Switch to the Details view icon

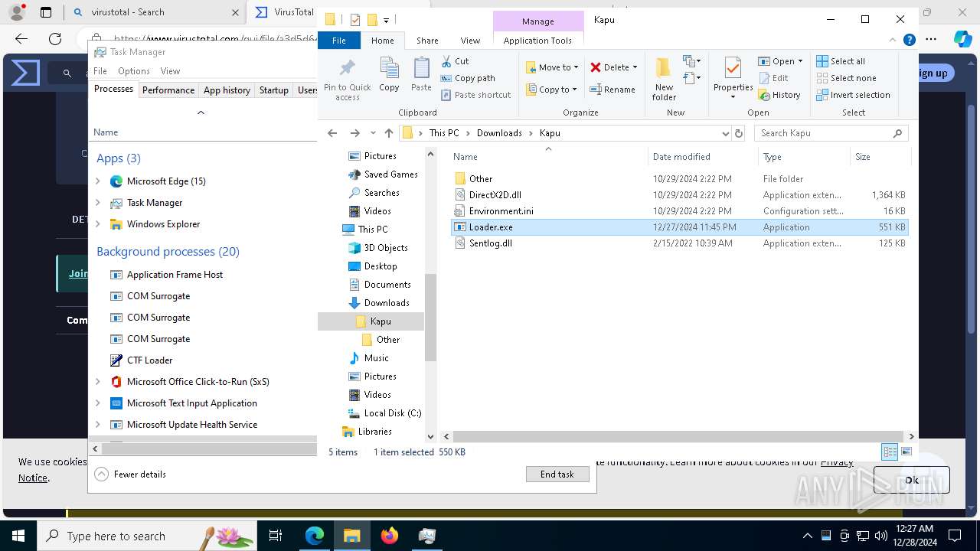tap(890, 452)
